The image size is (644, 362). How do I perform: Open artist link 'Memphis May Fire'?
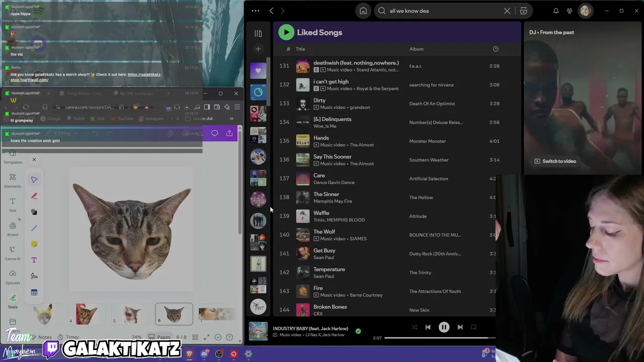(x=333, y=201)
